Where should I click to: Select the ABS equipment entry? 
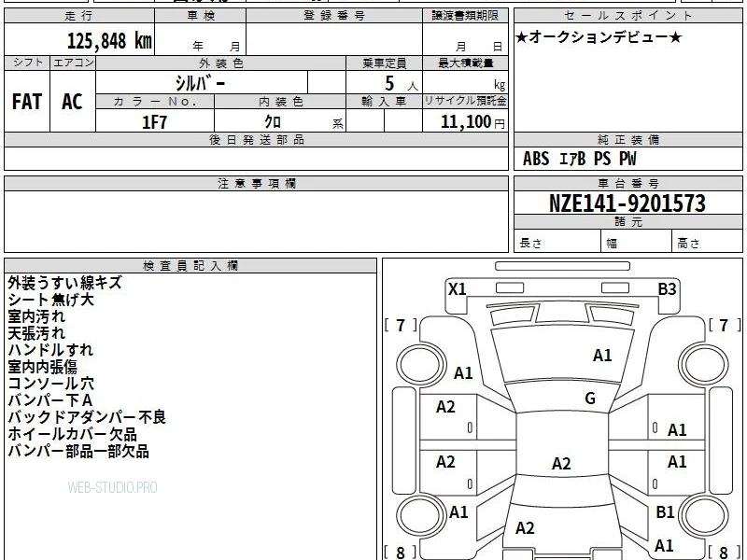[x=536, y=159]
